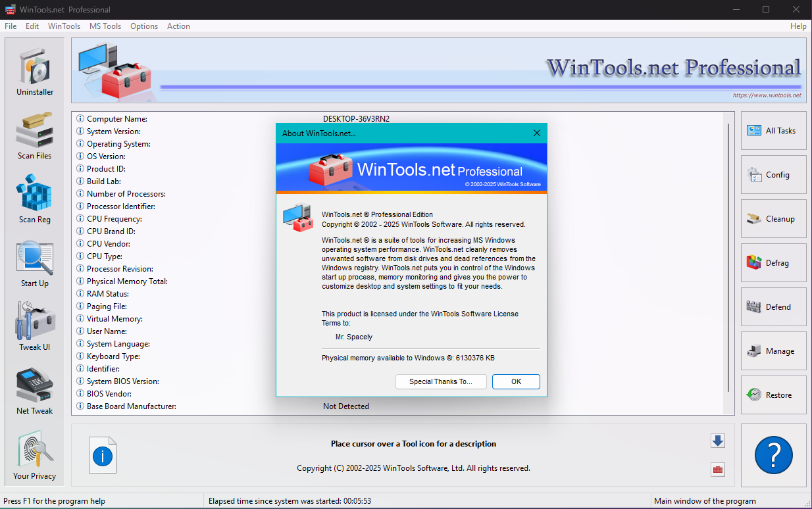
Task: Click the system info list vertical scrollbar
Action: pos(728,258)
